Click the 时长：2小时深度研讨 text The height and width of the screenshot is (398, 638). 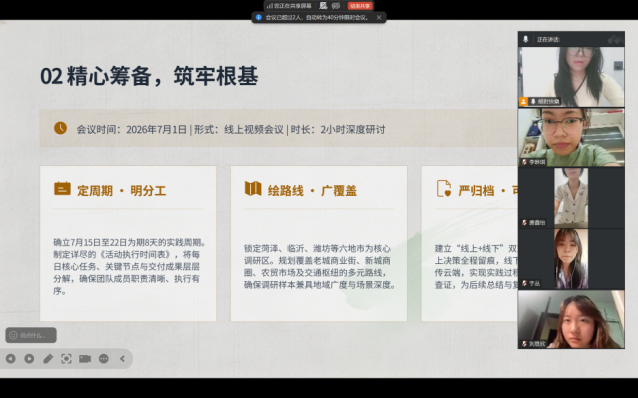pyautogui.click(x=338, y=129)
